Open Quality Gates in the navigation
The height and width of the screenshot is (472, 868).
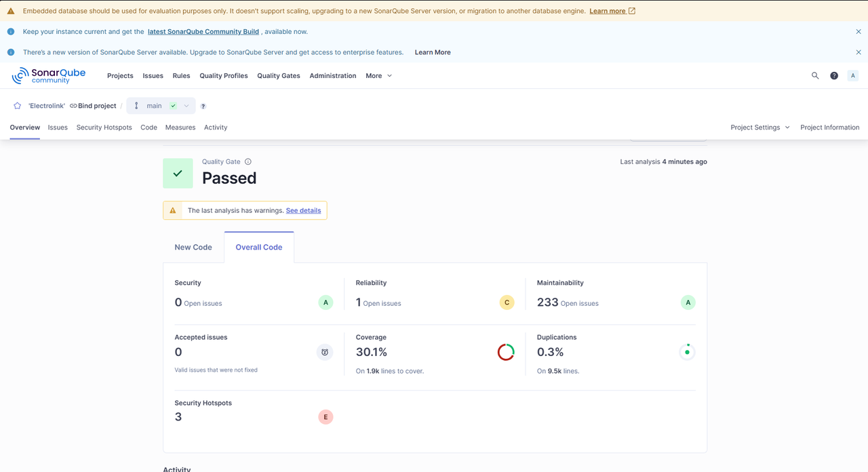(x=279, y=76)
